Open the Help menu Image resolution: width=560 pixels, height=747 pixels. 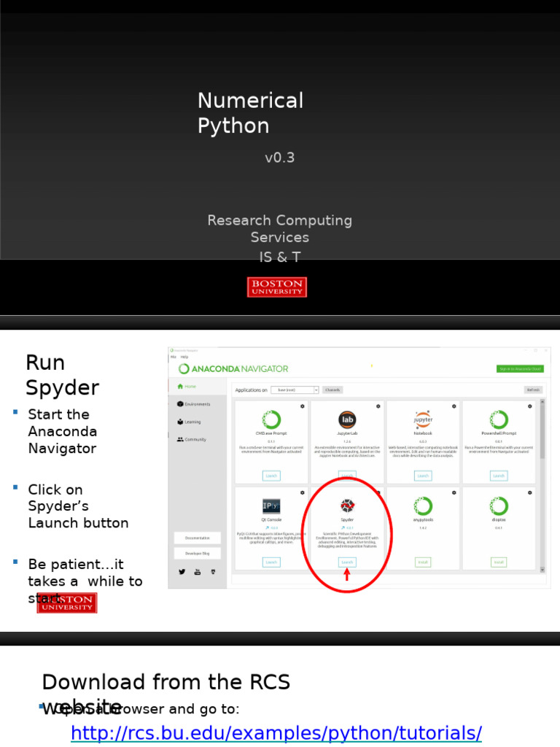click(x=184, y=356)
